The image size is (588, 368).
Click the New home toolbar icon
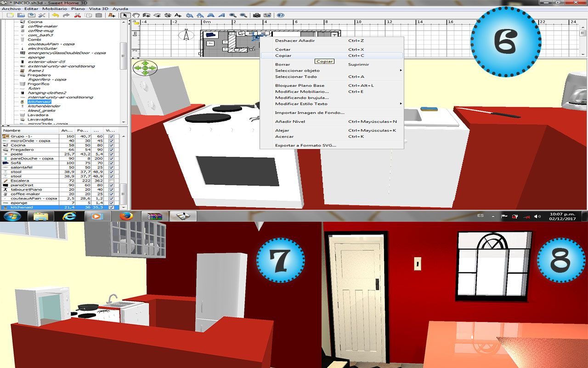coord(10,15)
